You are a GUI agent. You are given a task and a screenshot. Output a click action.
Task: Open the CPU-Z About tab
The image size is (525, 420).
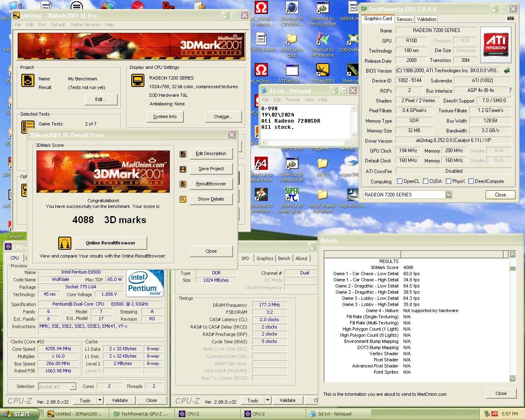tap(301, 258)
